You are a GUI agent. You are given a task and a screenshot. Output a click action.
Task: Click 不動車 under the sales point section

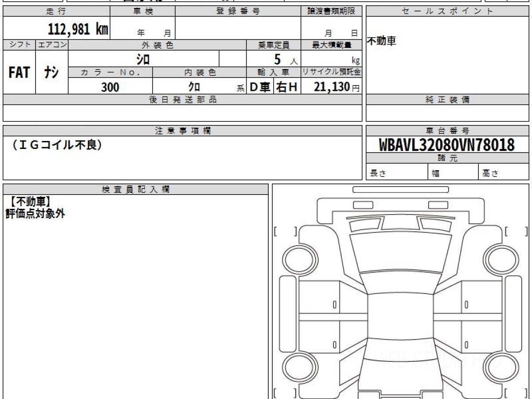[x=382, y=42]
